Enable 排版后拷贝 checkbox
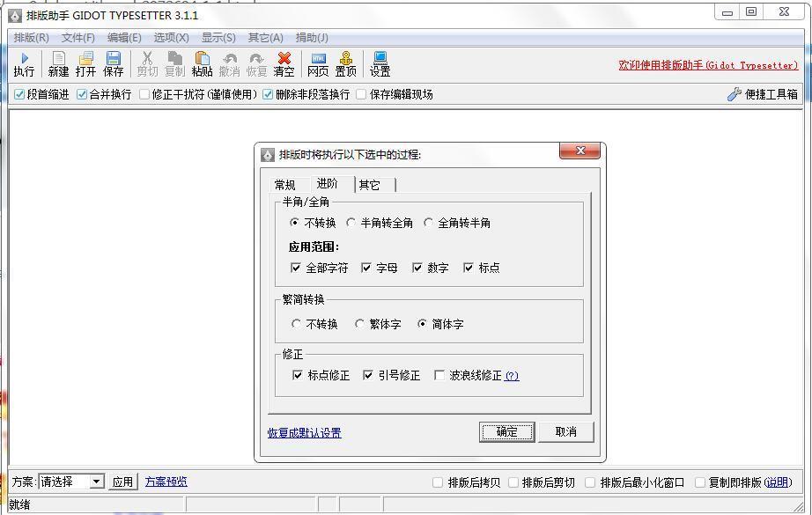The height and width of the screenshot is (515, 812). (438, 482)
